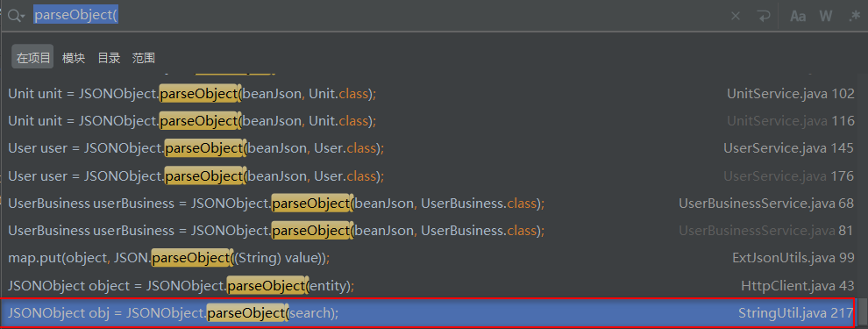Select result UnitService.java 116

coord(430,120)
